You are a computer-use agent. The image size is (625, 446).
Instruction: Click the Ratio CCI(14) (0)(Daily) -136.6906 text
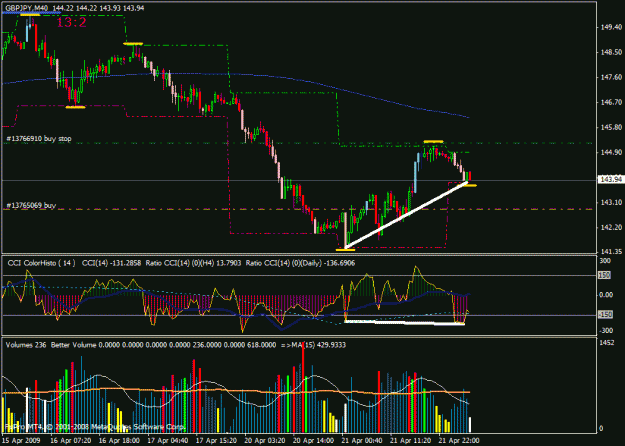[x=301, y=263]
